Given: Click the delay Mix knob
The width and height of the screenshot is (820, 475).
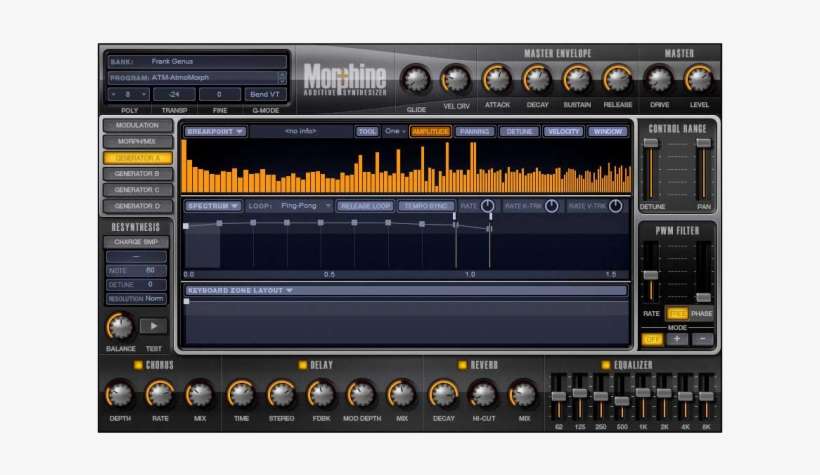Looking at the screenshot, I should pyautogui.click(x=402, y=395).
